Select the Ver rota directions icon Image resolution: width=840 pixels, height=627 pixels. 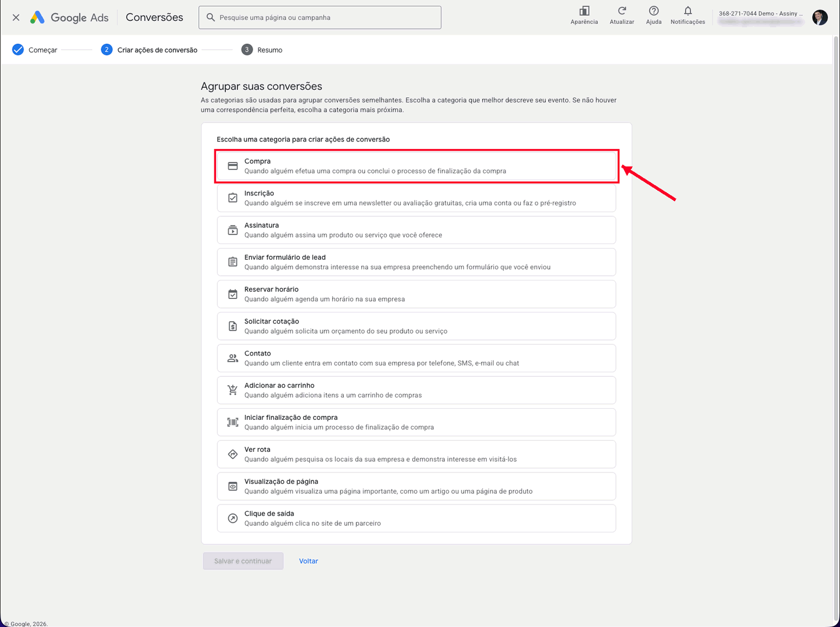pyautogui.click(x=233, y=454)
